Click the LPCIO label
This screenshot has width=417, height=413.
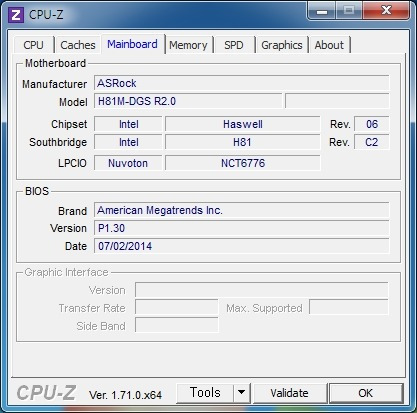(x=72, y=163)
